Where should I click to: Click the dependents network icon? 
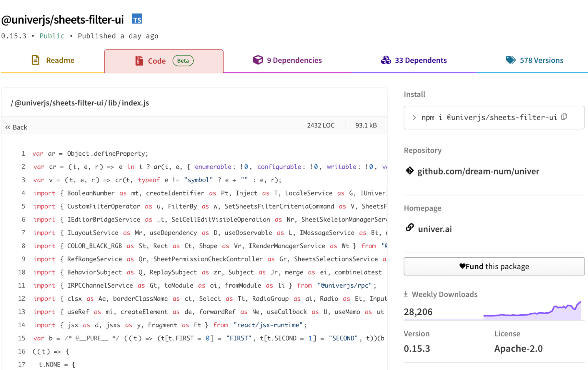click(386, 60)
